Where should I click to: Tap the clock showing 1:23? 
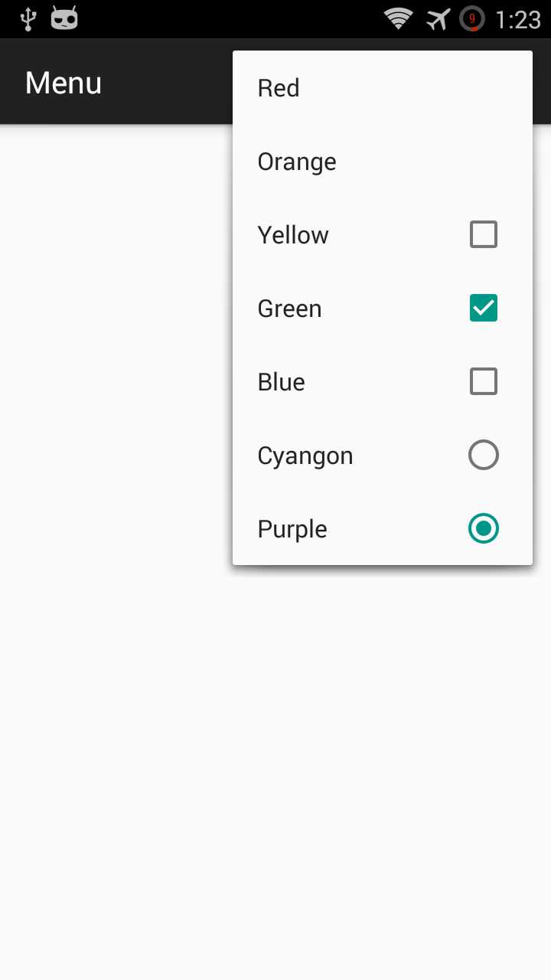pos(518,19)
